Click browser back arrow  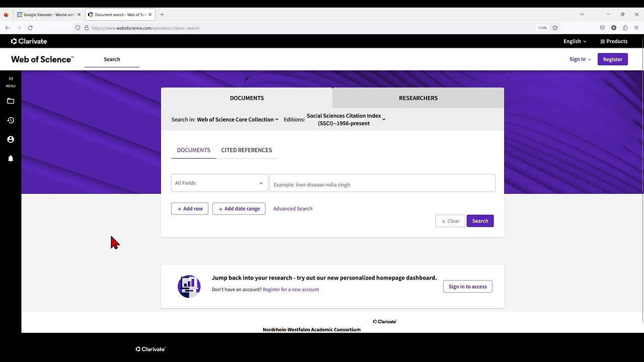(7, 28)
